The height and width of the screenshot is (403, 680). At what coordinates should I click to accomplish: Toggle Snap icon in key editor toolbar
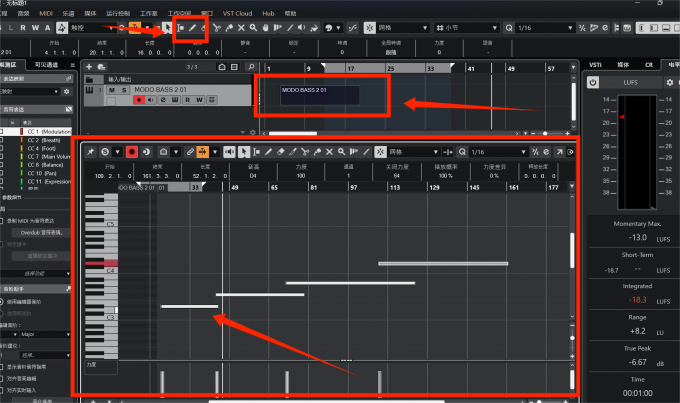(x=380, y=152)
